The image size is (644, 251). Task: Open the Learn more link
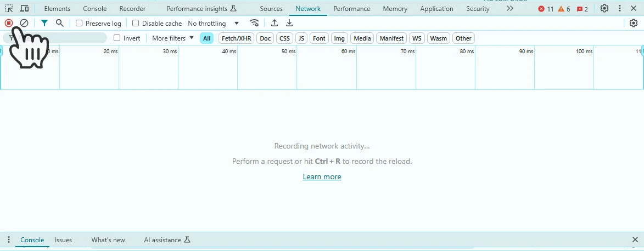click(322, 177)
